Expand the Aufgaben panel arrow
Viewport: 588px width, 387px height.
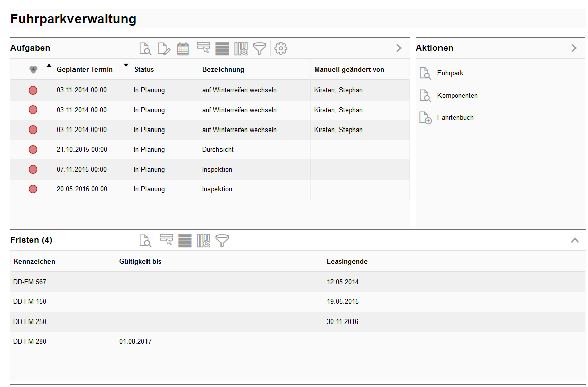pos(399,48)
